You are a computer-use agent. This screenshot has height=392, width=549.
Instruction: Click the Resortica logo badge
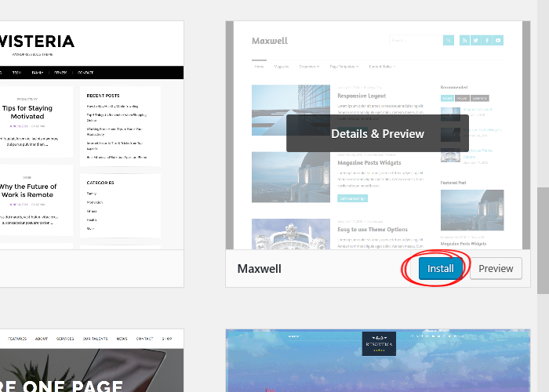tap(379, 343)
